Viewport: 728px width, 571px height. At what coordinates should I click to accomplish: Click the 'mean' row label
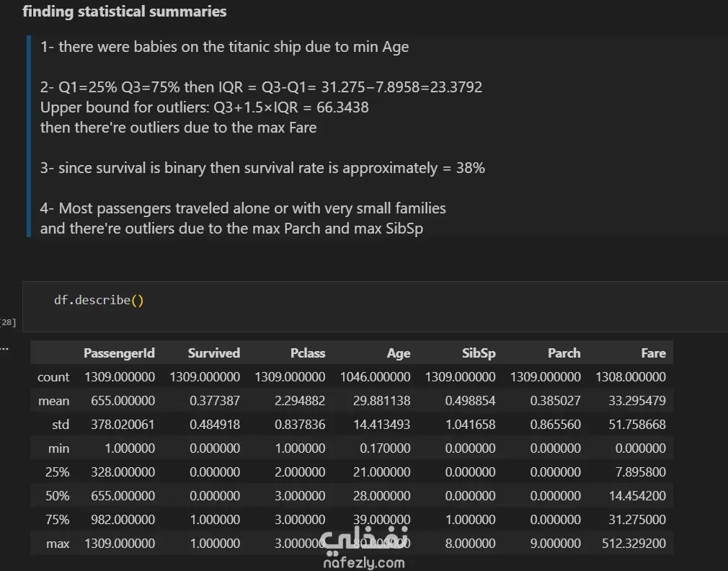pyautogui.click(x=54, y=401)
